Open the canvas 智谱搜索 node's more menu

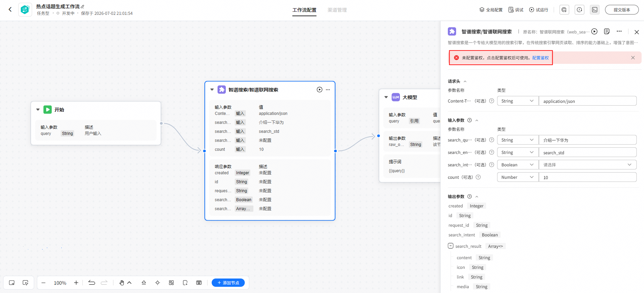(328, 90)
